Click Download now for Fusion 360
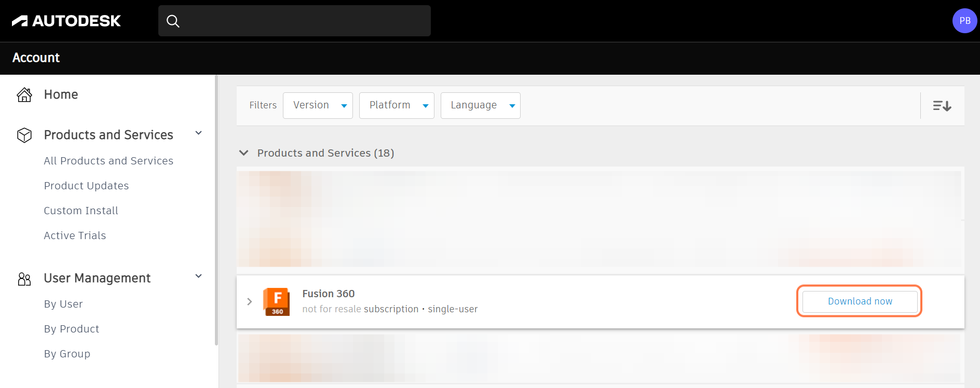Screen dimensions: 980x388 [860, 301]
